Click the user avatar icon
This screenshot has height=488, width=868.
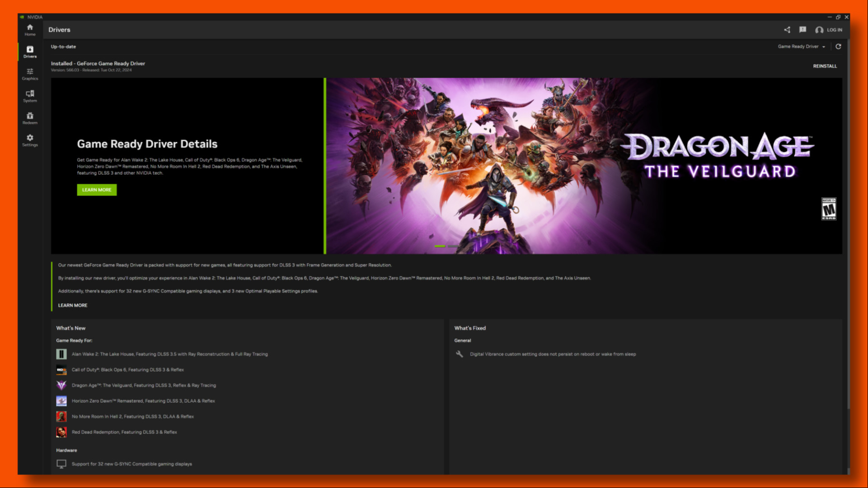[x=819, y=30]
